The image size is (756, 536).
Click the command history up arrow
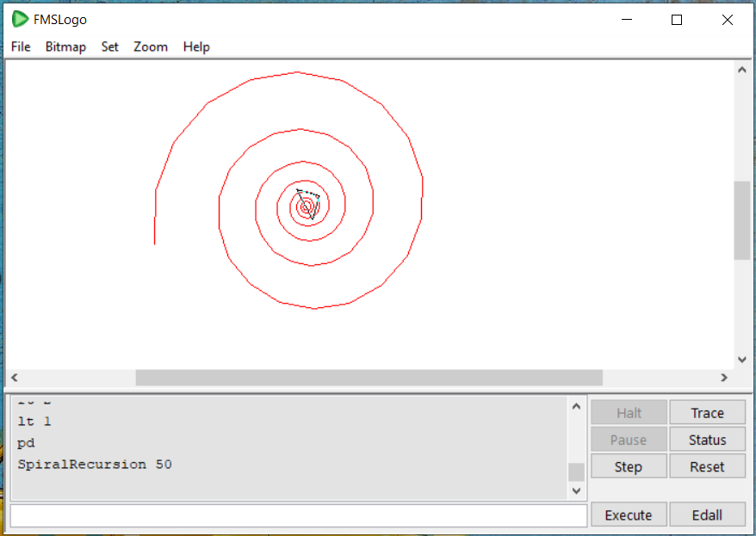[576, 404]
